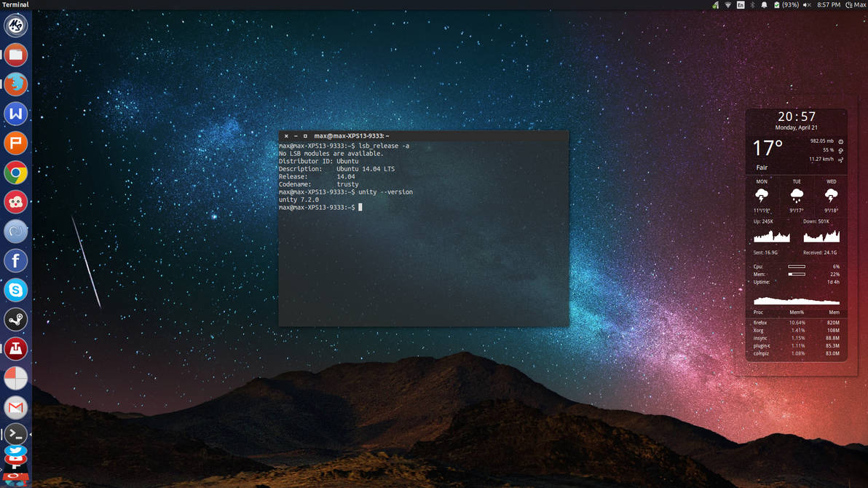Open the clock menu showing 8:57 PM

829,5
